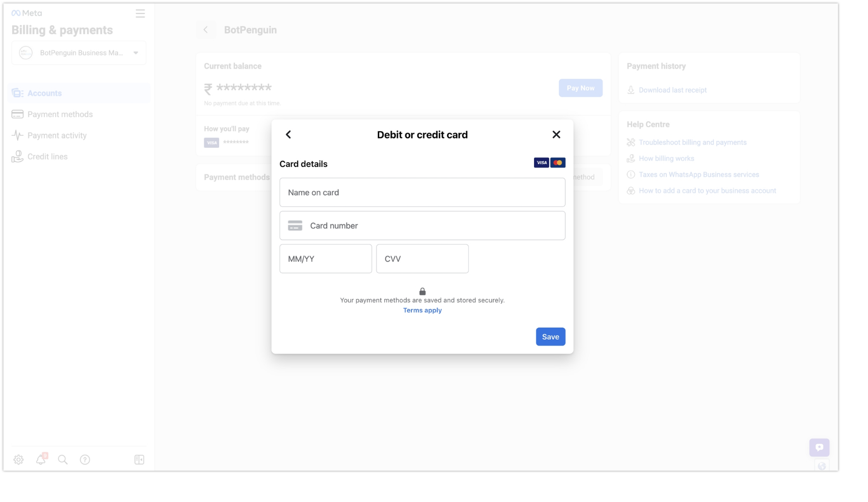This screenshot has height=502, width=868.
Task: Select the search magnifier icon
Action: (x=63, y=459)
